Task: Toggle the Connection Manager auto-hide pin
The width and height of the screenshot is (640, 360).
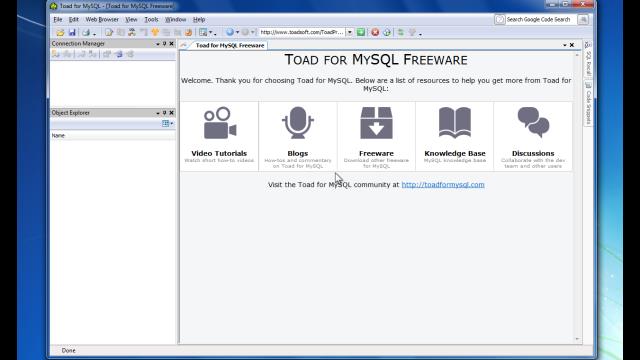Action: coord(164,44)
